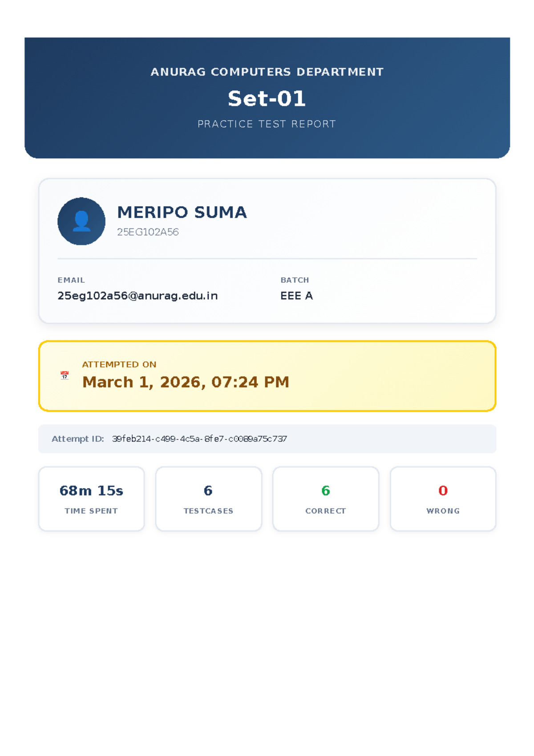The height and width of the screenshot is (756, 534).
Task: Click the Time Spent 68m 15s card
Action: tap(91, 499)
